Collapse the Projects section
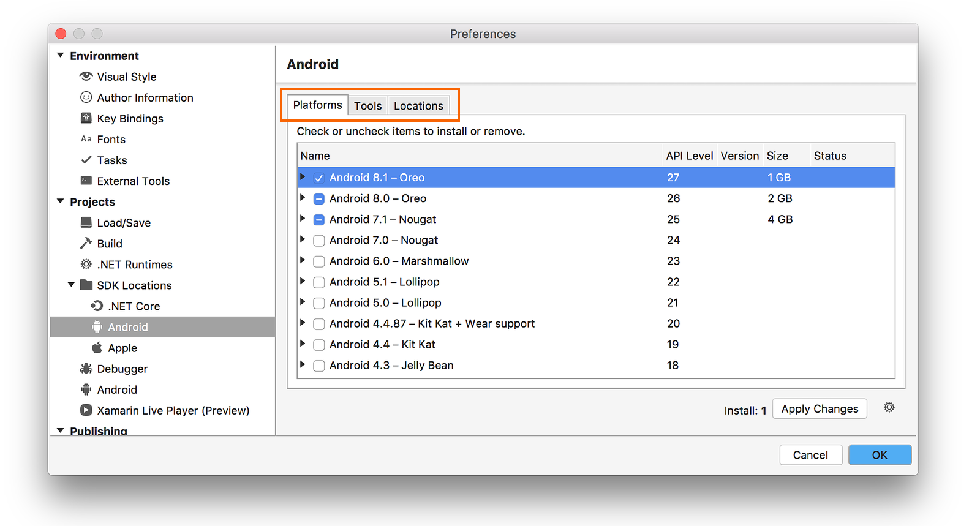Screen dimensions: 980x526 tap(60, 201)
